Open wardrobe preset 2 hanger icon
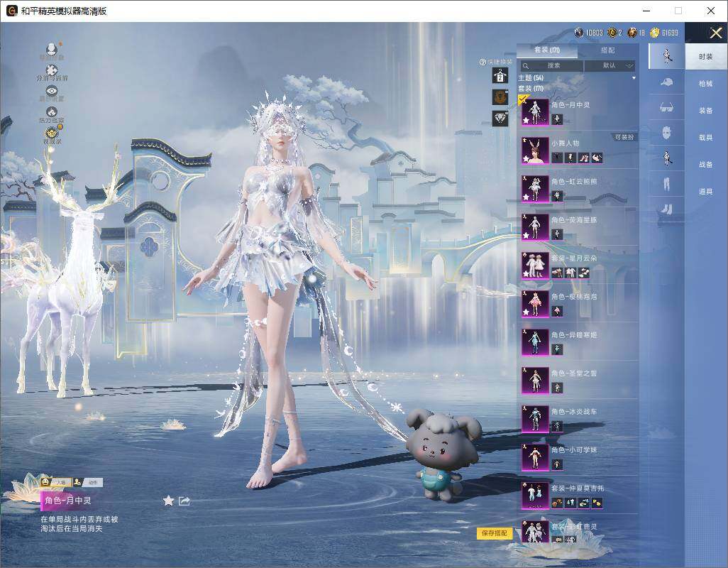728x568 pixels. [500, 76]
